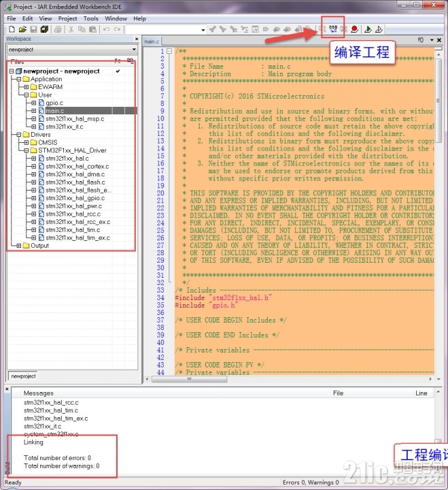Select the newproject workspace bottom tab
448x490 pixels.
coord(23,376)
